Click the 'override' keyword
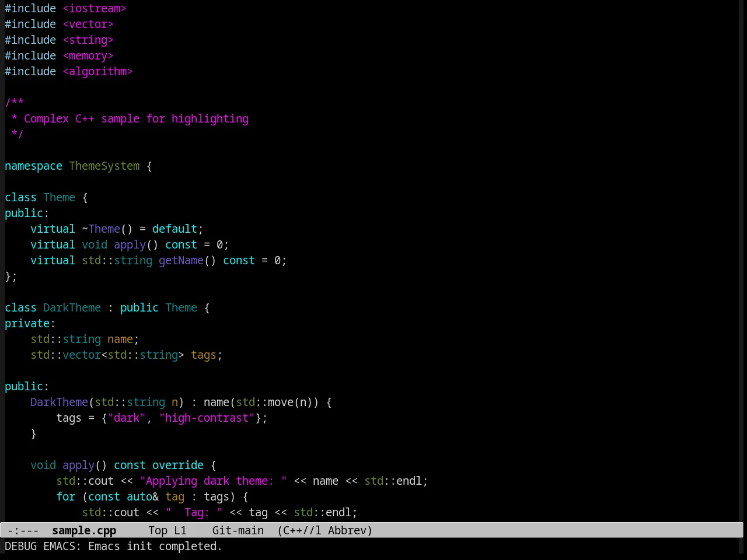 pos(178,465)
